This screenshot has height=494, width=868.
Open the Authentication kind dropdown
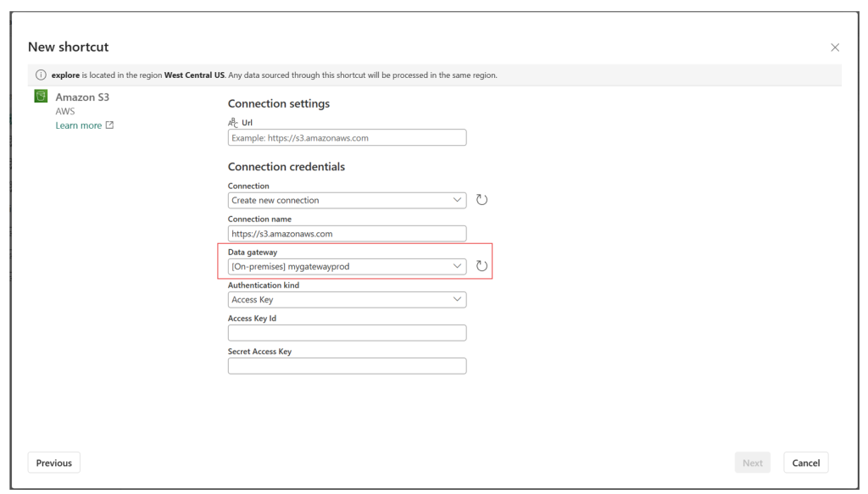347,300
